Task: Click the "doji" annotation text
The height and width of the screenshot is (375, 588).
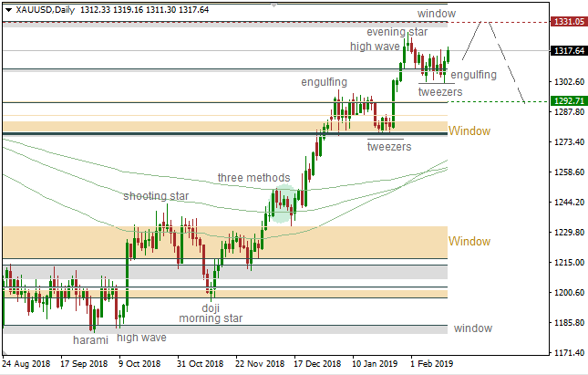Action: (211, 307)
